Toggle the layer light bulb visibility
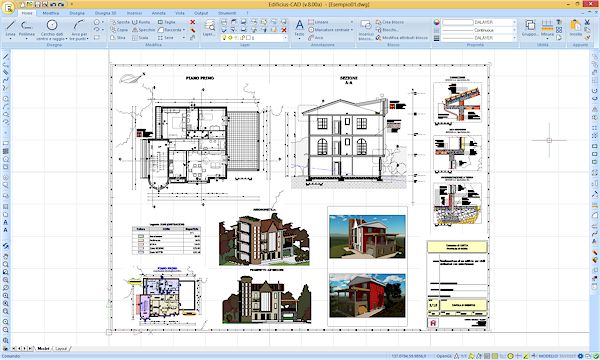600x360 pixels. point(224,38)
